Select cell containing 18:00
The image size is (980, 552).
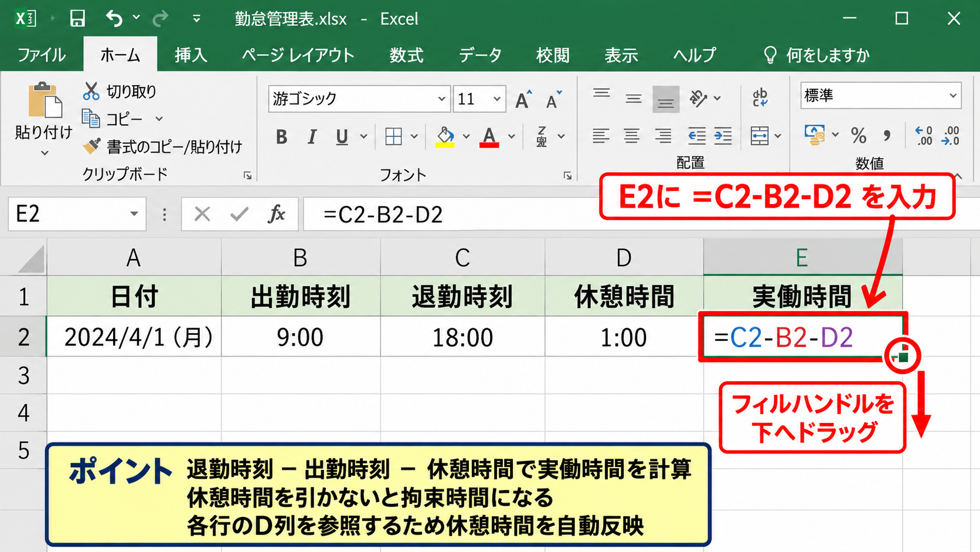pos(462,337)
